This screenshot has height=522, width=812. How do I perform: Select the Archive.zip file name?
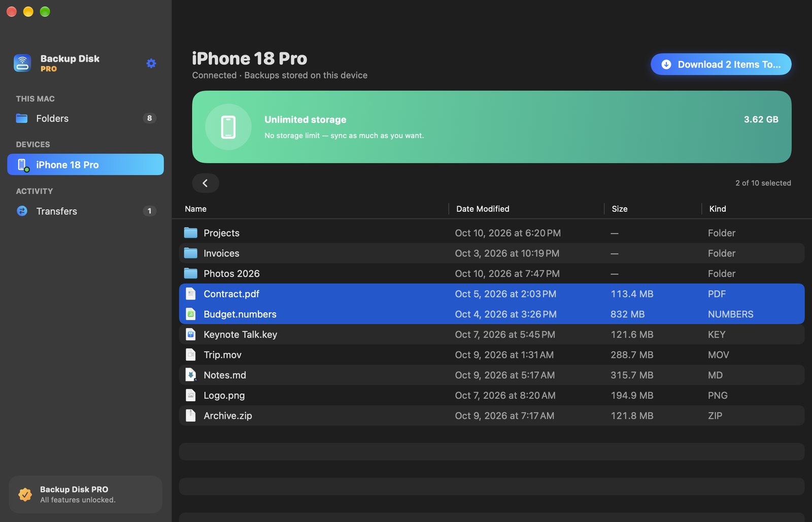228,416
